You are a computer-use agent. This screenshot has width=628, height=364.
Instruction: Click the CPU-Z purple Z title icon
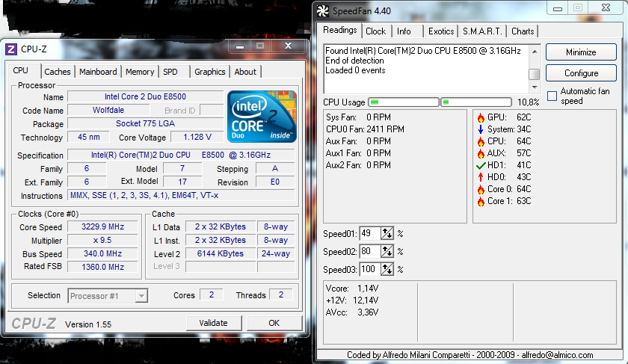point(10,49)
